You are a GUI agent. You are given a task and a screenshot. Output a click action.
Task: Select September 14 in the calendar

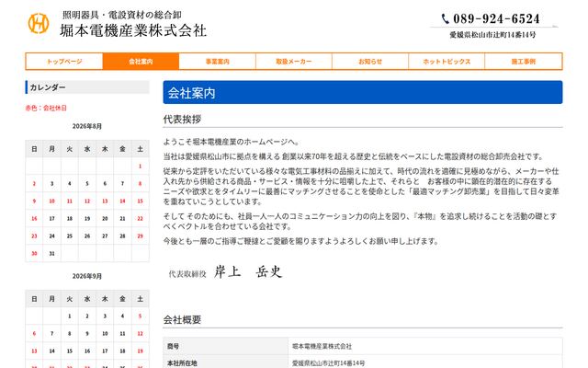tap(51, 351)
